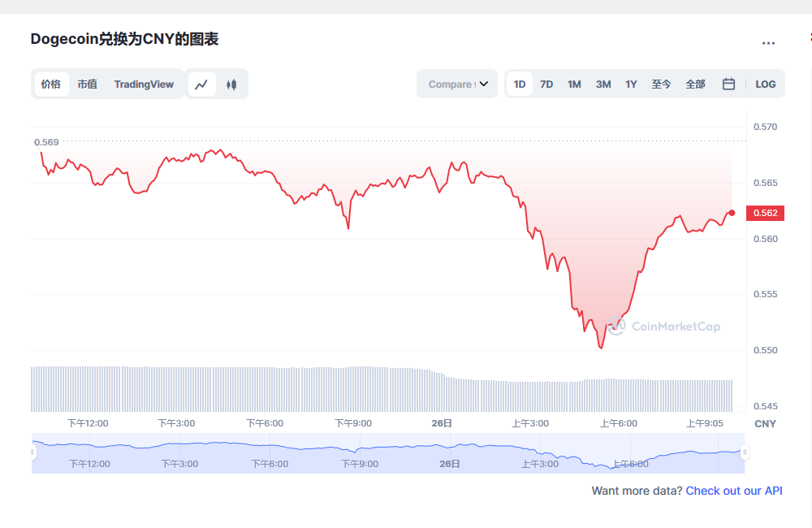The width and height of the screenshot is (812, 528).
Task: Click the 下午12:00 main chart axis label
Action: [x=88, y=423]
